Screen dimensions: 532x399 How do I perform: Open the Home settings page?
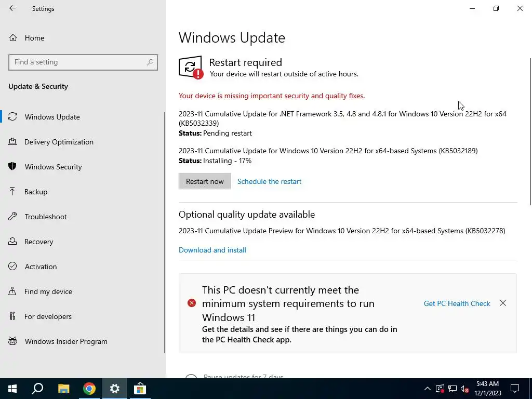34,38
